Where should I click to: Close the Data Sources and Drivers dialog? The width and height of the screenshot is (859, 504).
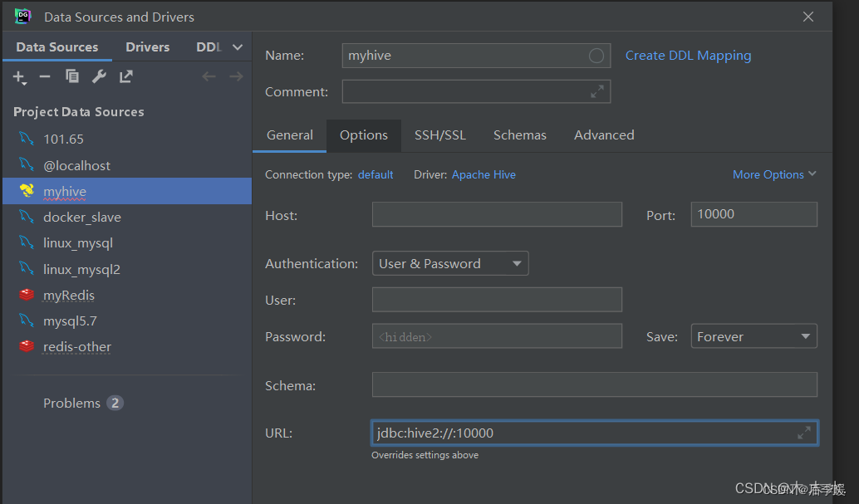point(808,17)
